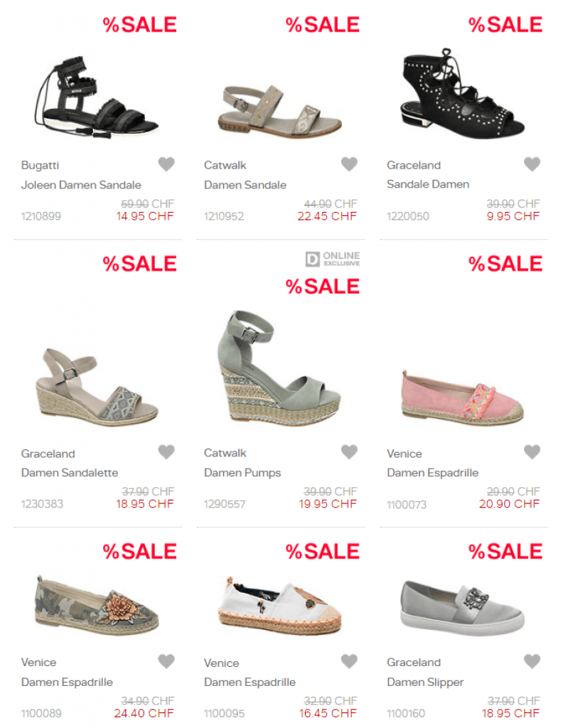Click the heart icon for Catwalk Damen Sandale
580x728 pixels.
pos(349,164)
